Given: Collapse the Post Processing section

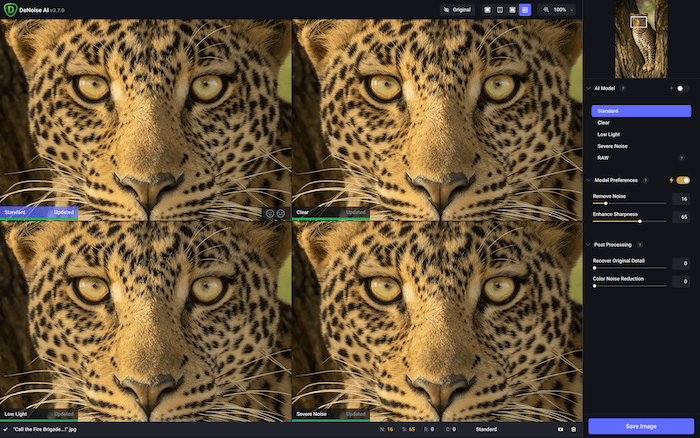Looking at the screenshot, I should click(587, 244).
